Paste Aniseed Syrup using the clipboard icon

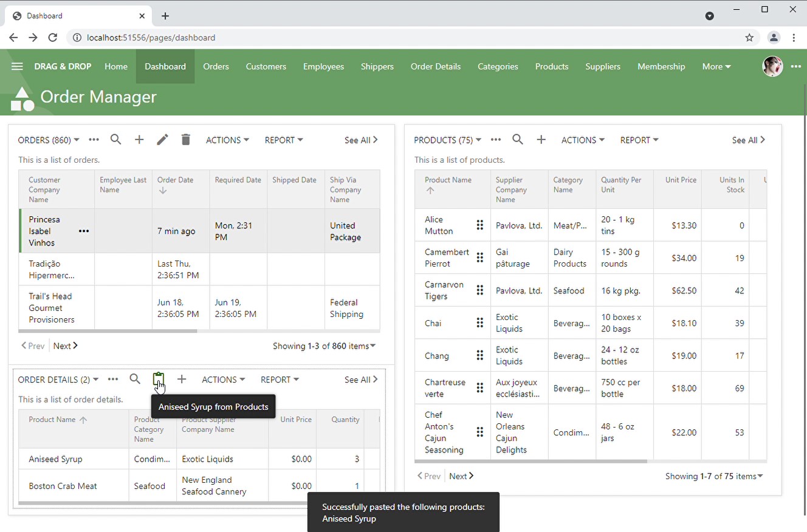[x=159, y=379]
